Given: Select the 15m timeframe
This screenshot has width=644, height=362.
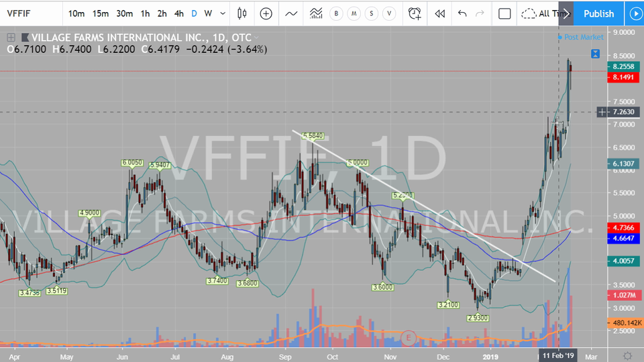Looking at the screenshot, I should [100, 13].
